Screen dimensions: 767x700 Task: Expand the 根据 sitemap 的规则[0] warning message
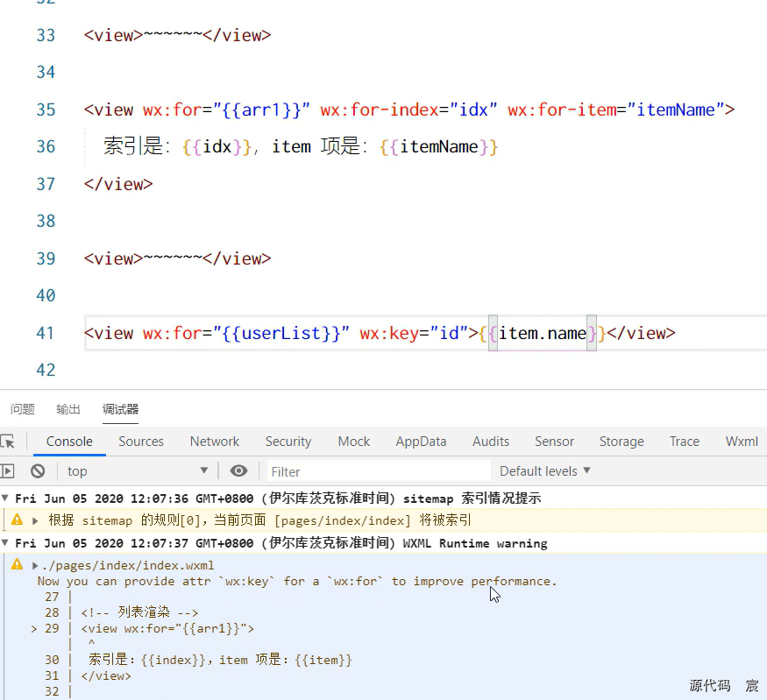coord(35,520)
